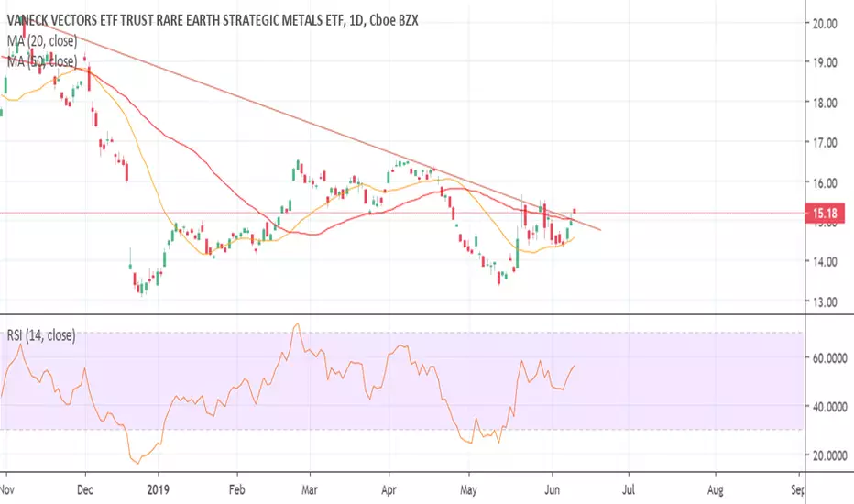Click the May label on time axis
The height and width of the screenshot is (504, 854).
(468, 490)
